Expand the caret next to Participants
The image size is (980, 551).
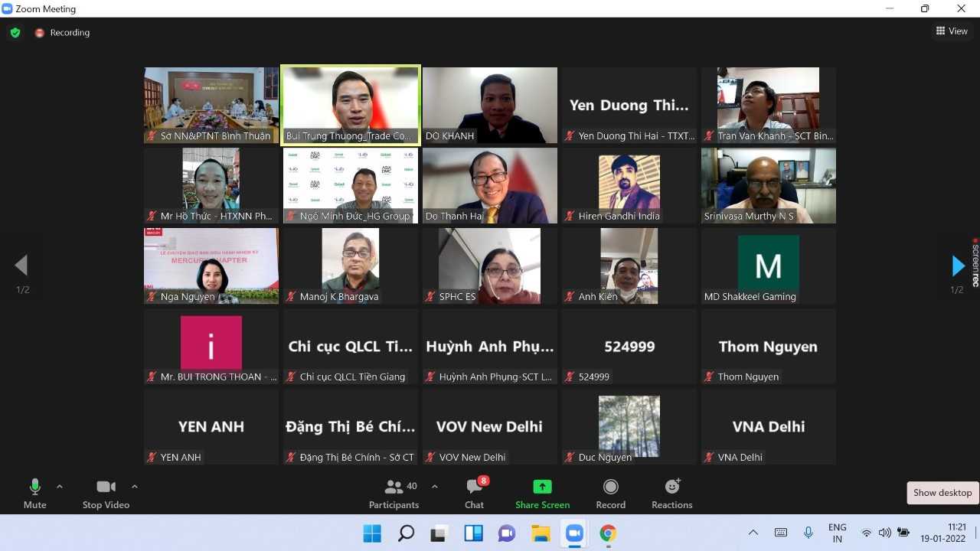[x=435, y=487]
